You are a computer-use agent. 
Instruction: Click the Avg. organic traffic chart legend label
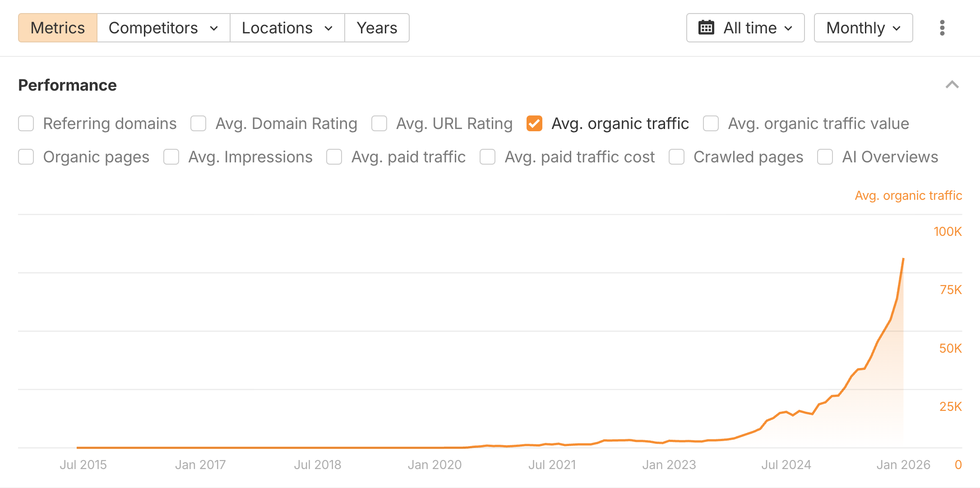[908, 195]
